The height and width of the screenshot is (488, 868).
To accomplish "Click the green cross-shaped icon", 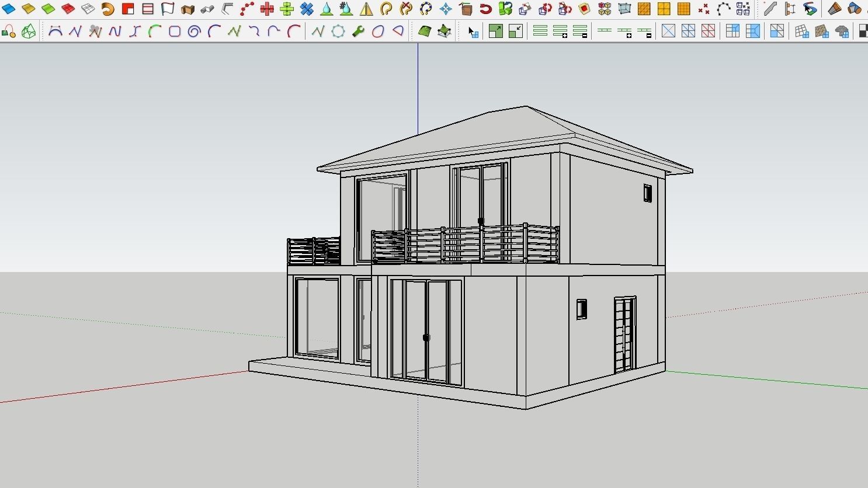I will 287,9.
